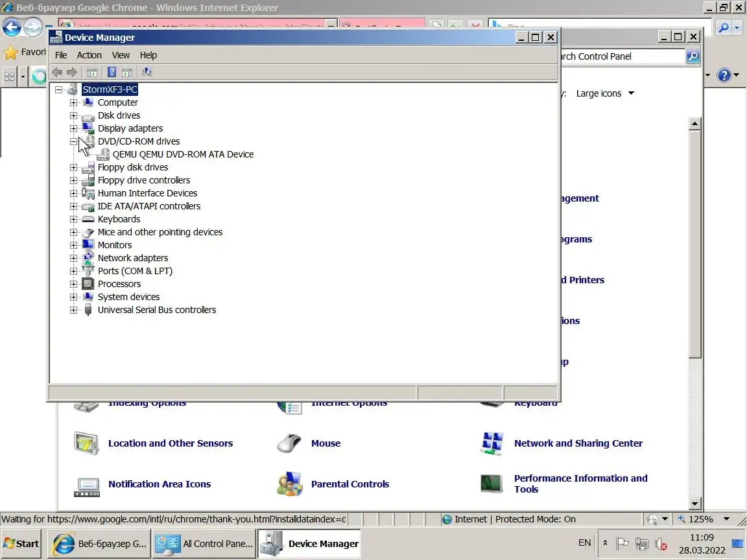Click the Performance Information and Tools icon
Viewport: 747px width, 560px height.
492,484
